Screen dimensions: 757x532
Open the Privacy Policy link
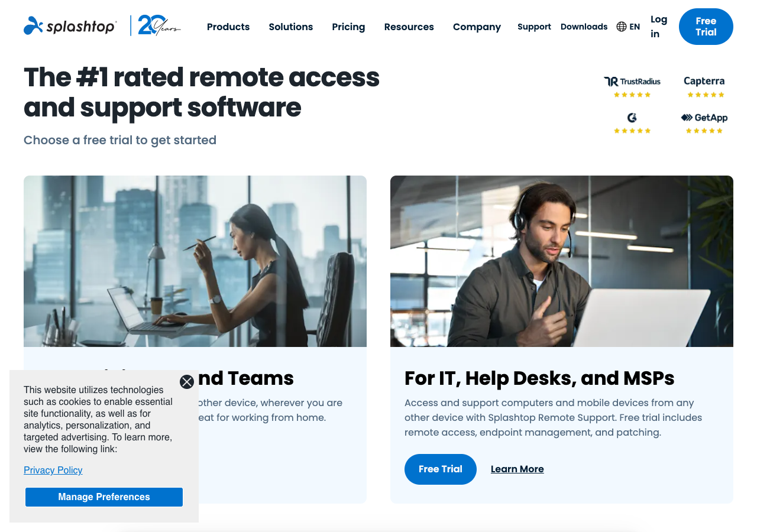click(x=53, y=470)
